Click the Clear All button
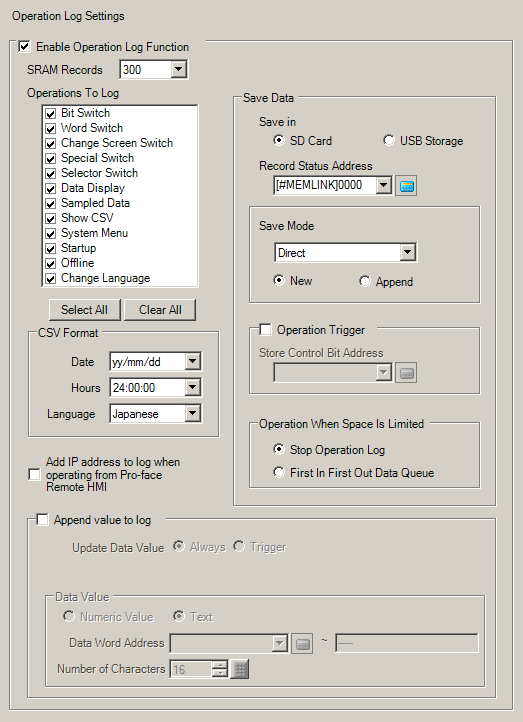Screen dimensions: 523x722 point(160,310)
